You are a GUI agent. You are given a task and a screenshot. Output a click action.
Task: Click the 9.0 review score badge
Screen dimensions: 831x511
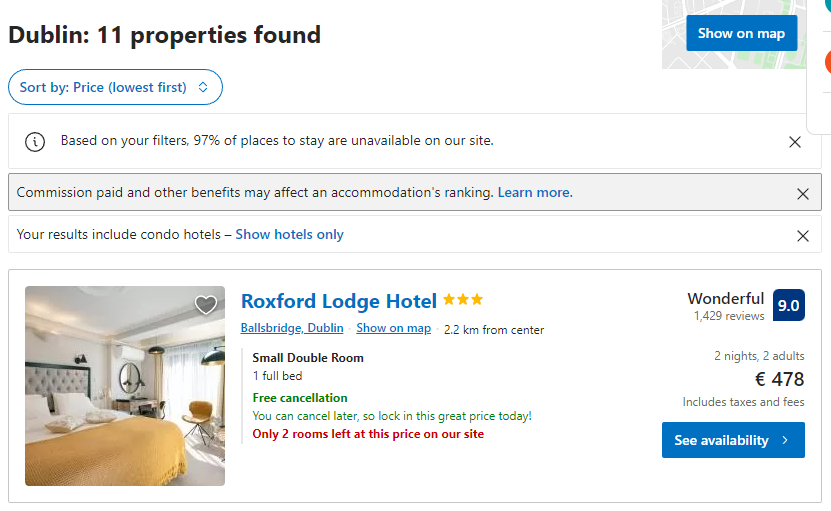(788, 306)
